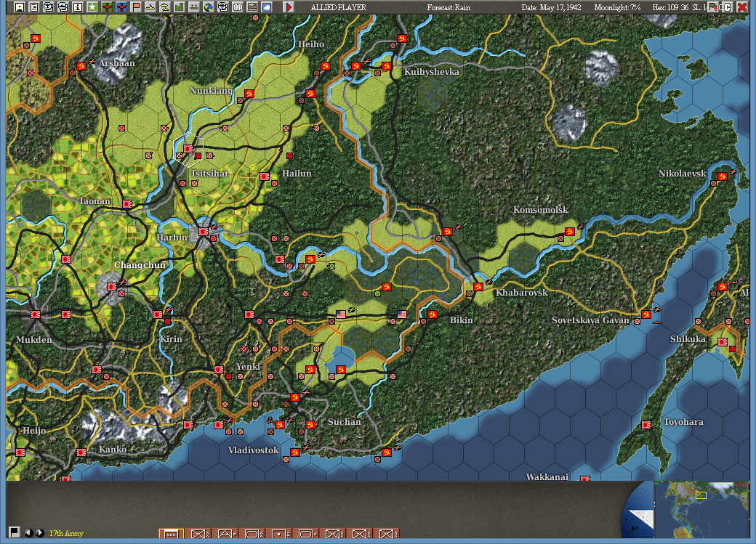Click the striped list icon beside OP

[252, 7]
